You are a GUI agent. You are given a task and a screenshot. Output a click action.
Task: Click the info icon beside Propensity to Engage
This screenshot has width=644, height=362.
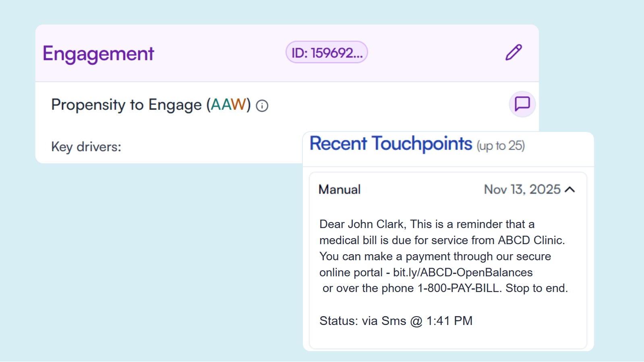(x=262, y=106)
